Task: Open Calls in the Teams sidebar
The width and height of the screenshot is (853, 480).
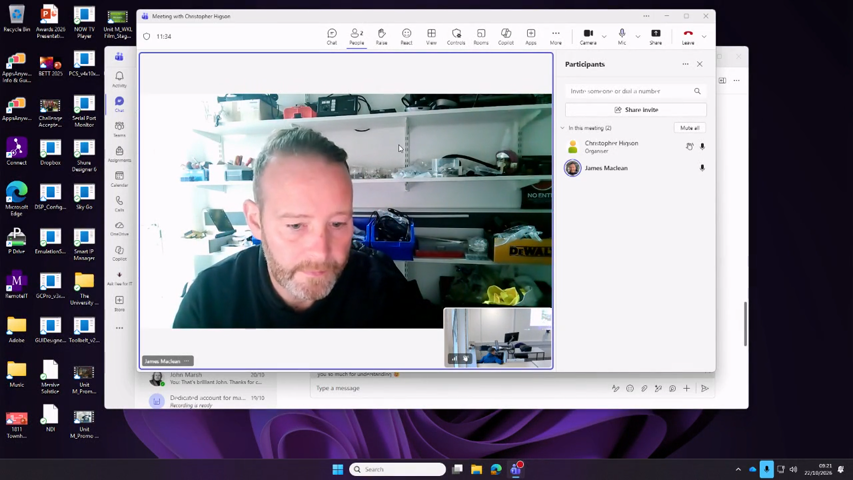Action: pos(119,204)
